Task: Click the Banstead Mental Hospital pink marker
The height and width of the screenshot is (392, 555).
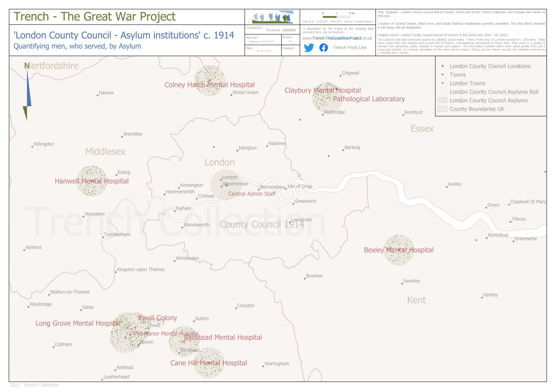Action: click(184, 342)
